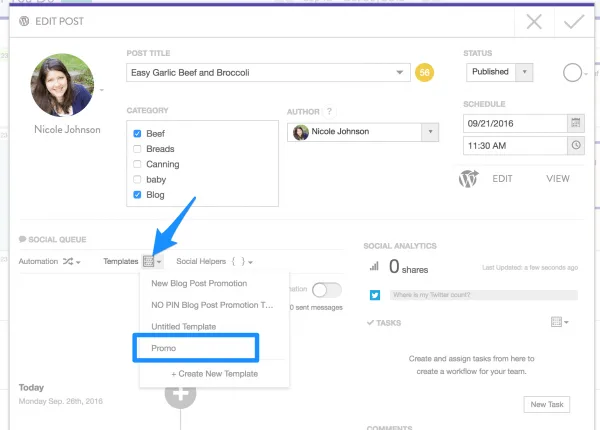Viewport: 600px width, 430px height.
Task: Collapse the Templates dropdown caret
Action: [159, 262]
